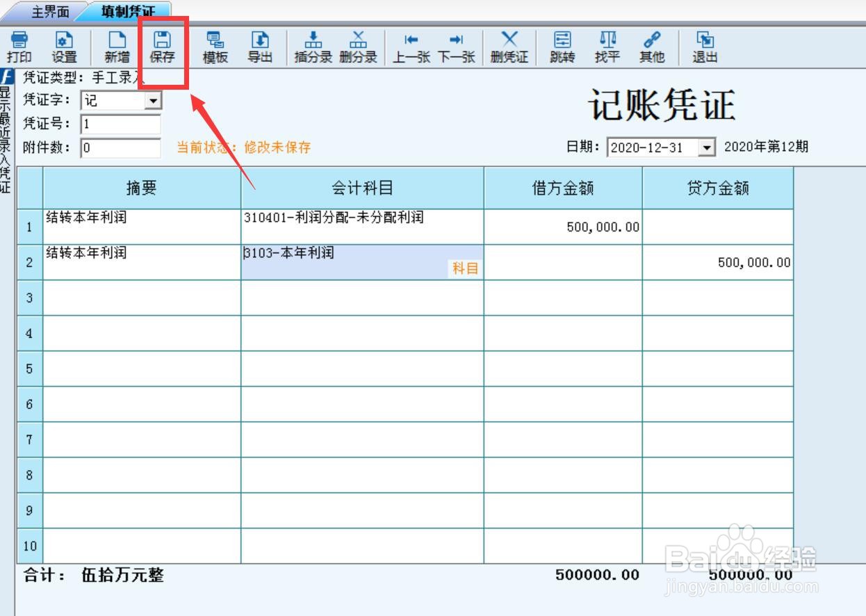
Task: Select row number 2 header
Action: coord(30,262)
